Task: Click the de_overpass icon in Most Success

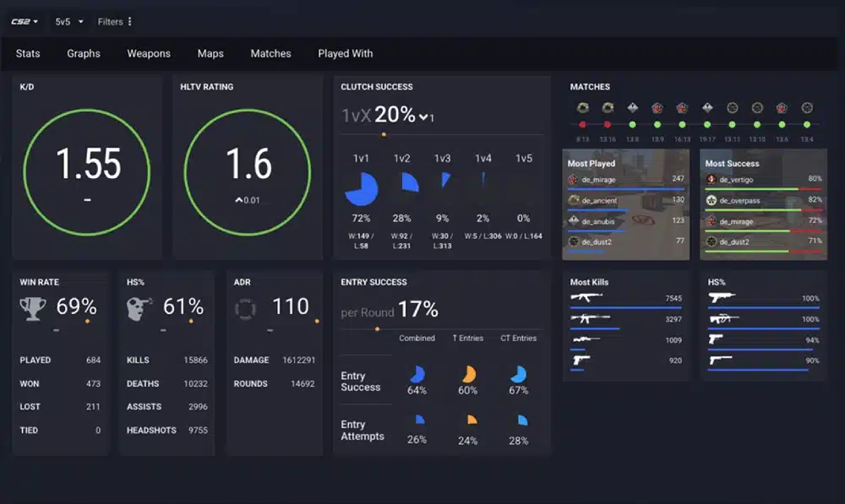Action: coord(711,200)
